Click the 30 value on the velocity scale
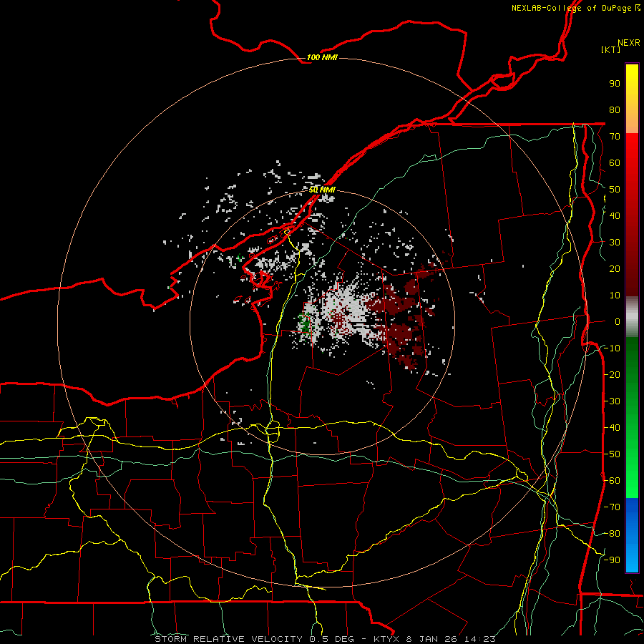The width and height of the screenshot is (644, 644). (x=615, y=243)
